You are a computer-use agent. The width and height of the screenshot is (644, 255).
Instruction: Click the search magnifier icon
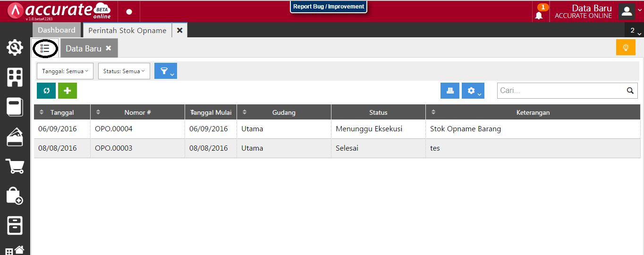pos(629,91)
